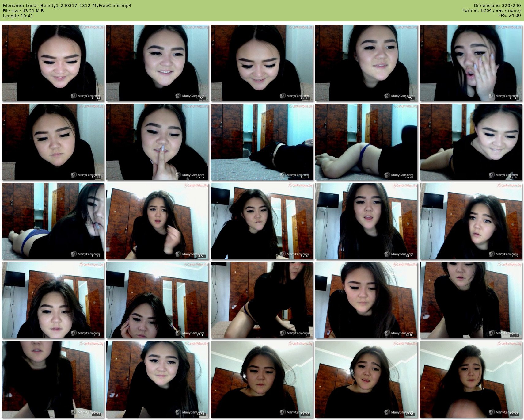The image size is (524, 420).
Task: Choose the frame stamped 17:51
Action: tap(366, 379)
